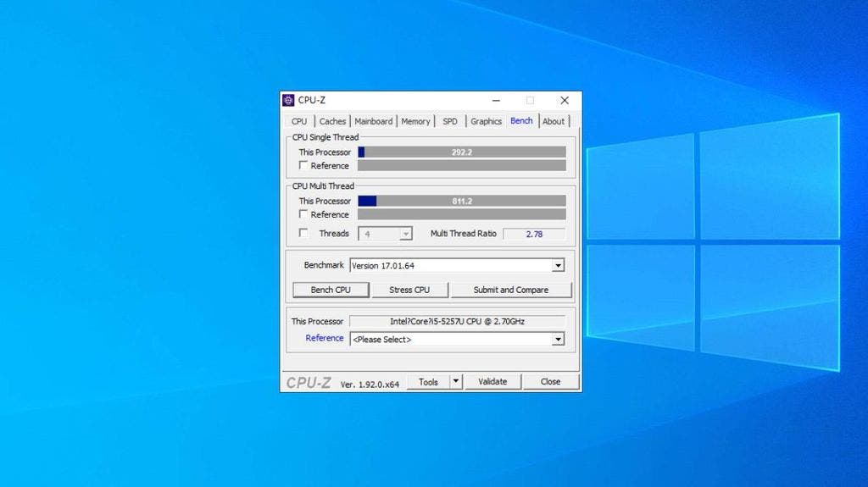Switch to the CPU tab
The height and width of the screenshot is (487, 868).
click(299, 121)
